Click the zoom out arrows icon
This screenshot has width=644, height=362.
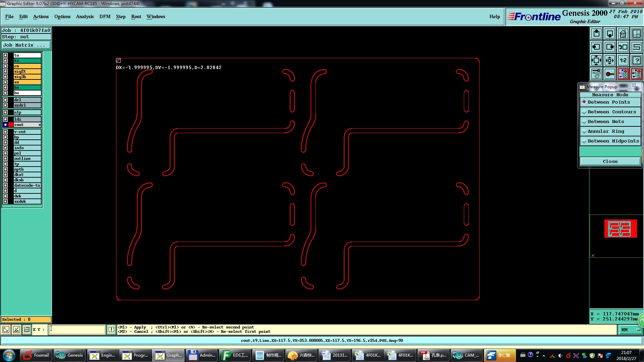596,60
